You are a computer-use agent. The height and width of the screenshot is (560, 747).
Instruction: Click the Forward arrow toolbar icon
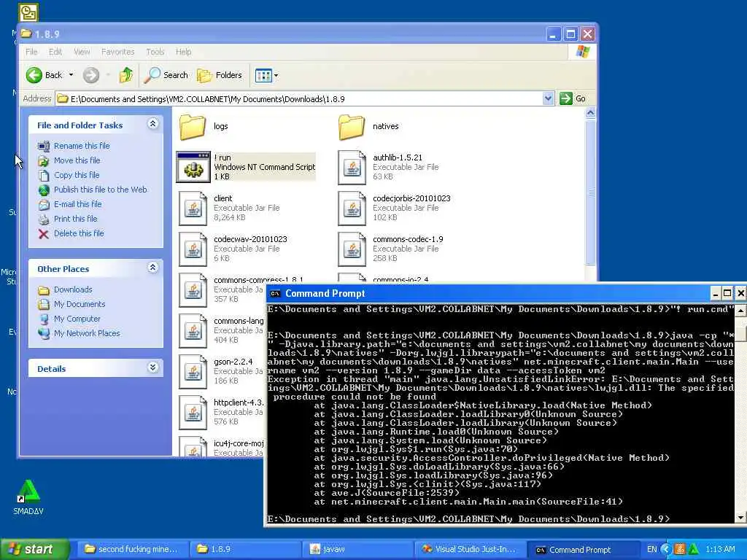(x=91, y=75)
